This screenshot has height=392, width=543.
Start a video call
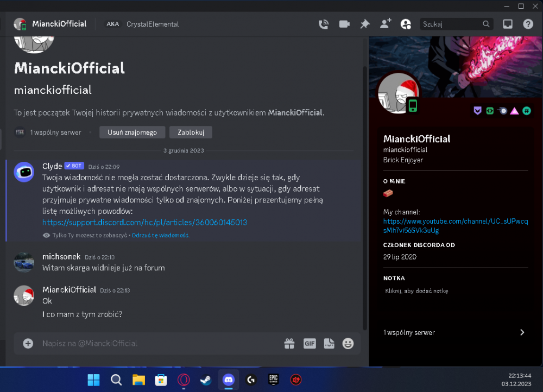(344, 24)
